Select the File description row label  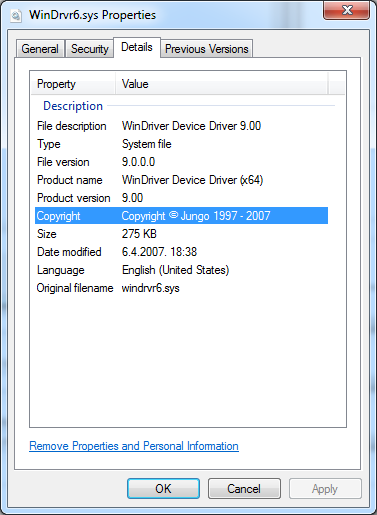[72, 126]
